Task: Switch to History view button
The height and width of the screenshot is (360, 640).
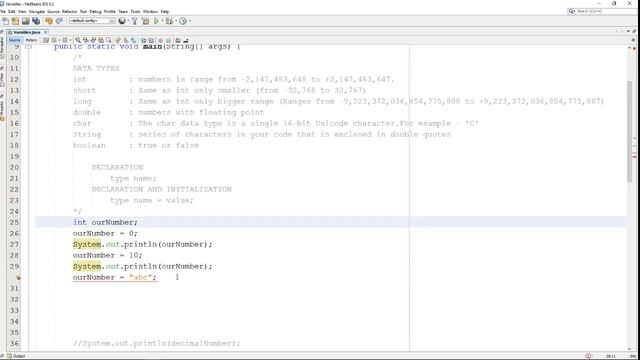Action: (x=31, y=40)
